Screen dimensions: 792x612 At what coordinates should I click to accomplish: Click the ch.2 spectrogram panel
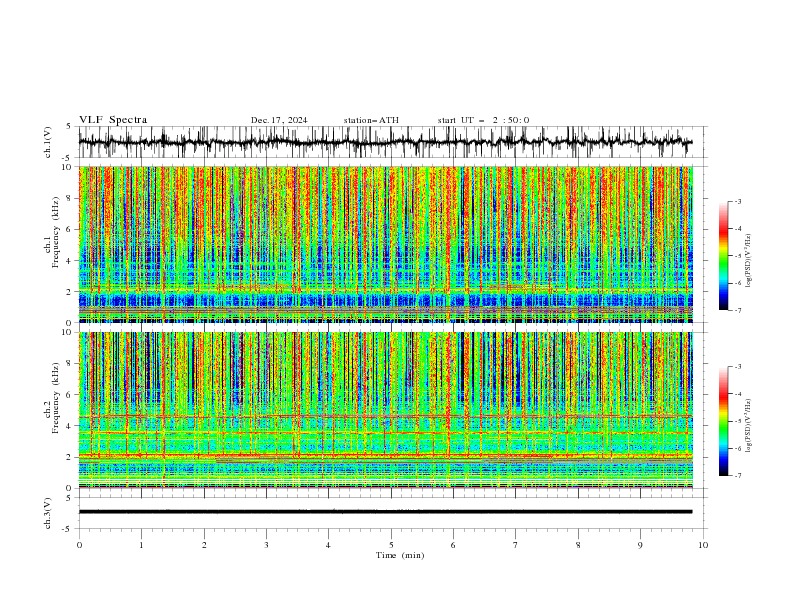point(386,410)
